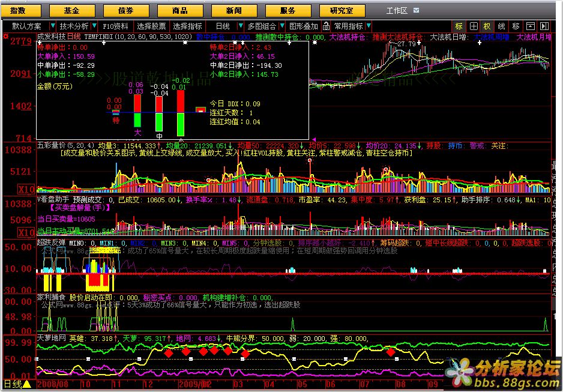
Task: Click the TEMPINDI indicator name text
Action: 99,37
